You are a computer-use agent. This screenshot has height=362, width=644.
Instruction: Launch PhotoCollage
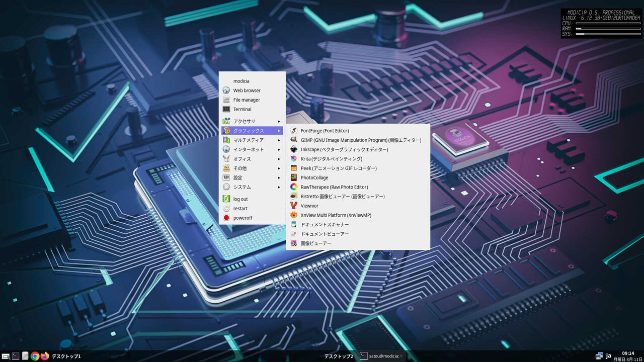click(314, 177)
